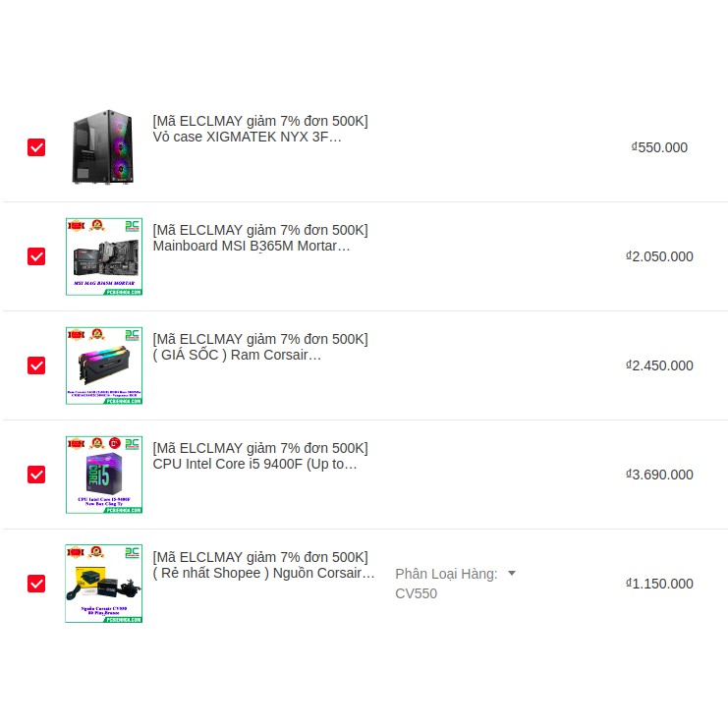The width and height of the screenshot is (728, 728).
Task: Expand the Phân Loại Hàng dropdown arrow
Action: point(512,574)
